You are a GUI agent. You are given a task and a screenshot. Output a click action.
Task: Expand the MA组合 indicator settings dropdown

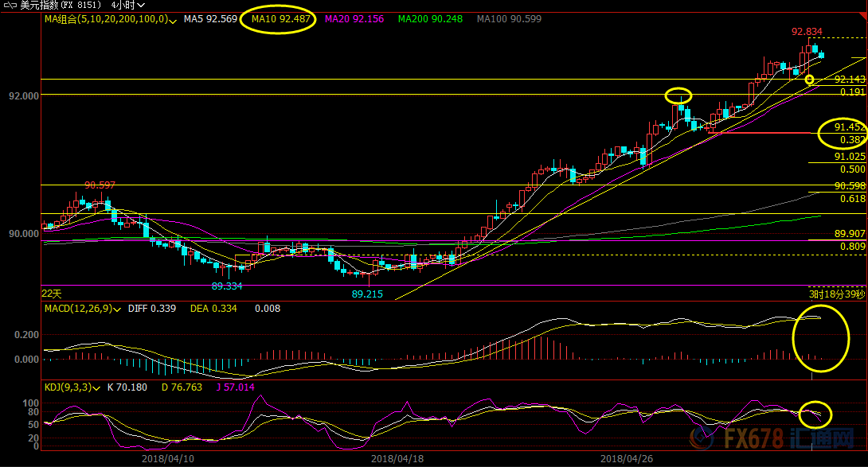(x=173, y=19)
